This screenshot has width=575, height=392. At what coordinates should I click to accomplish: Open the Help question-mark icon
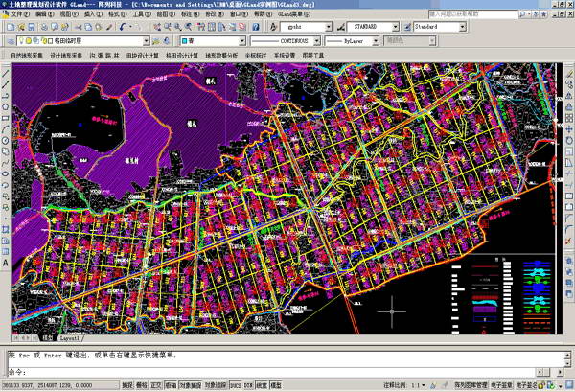point(256,27)
